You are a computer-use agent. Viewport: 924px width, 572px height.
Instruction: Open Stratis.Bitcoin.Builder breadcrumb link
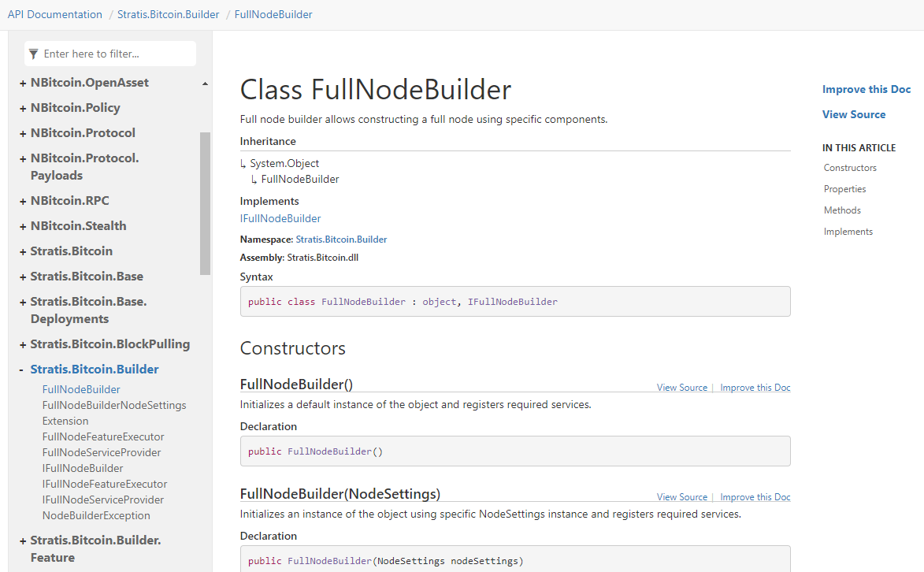(168, 14)
